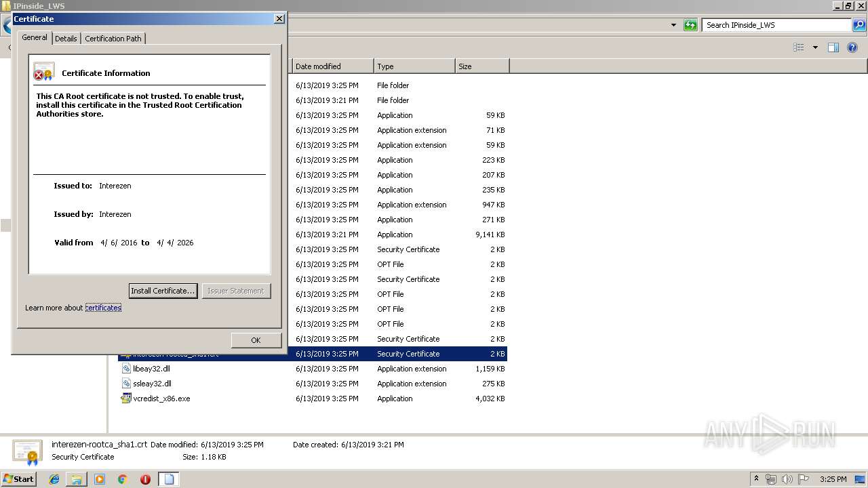
Task: Click the untrusted certificate warning icon
Action: [44, 71]
